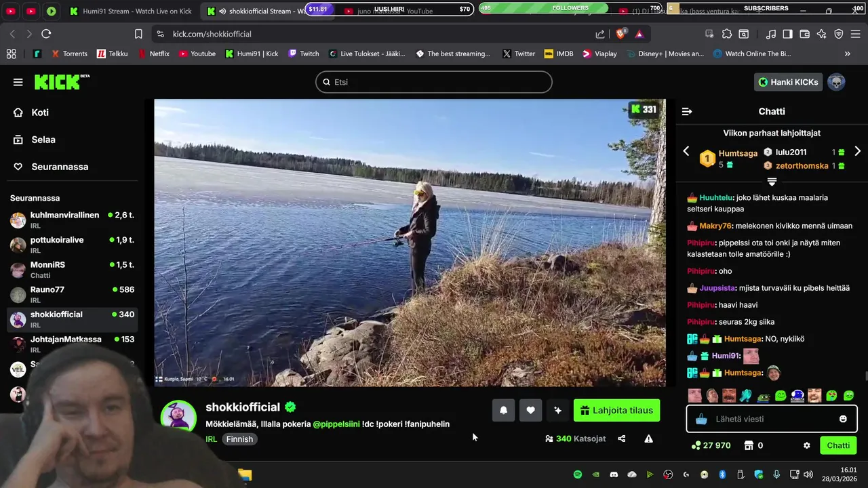Open Brave Shields lion icon

pos(620,34)
